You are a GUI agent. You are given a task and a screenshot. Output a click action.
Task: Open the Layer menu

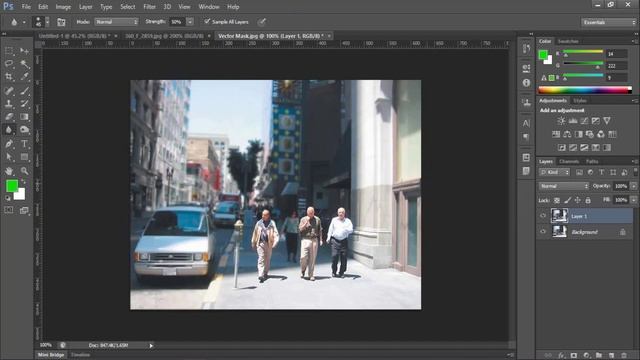tap(85, 7)
